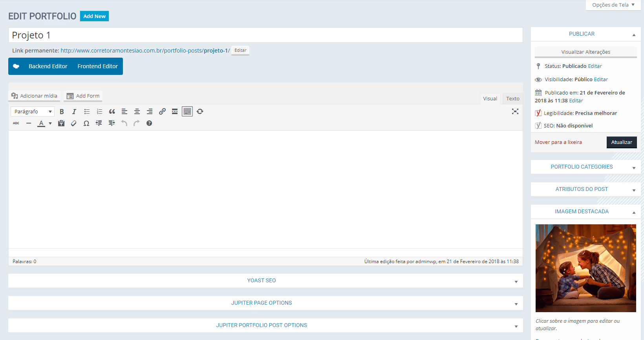
Task: Apply strikethrough formatting
Action: click(16, 123)
